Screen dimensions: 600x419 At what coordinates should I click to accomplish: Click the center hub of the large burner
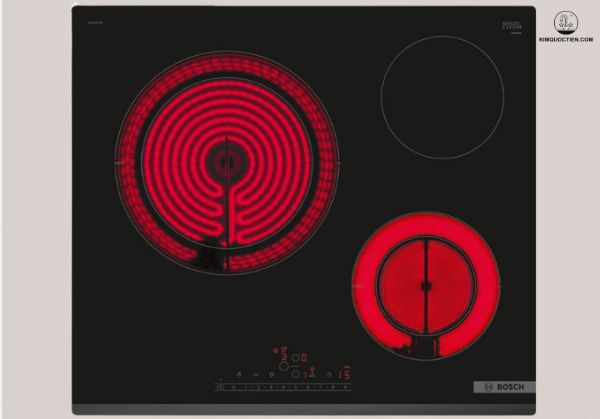(x=228, y=159)
